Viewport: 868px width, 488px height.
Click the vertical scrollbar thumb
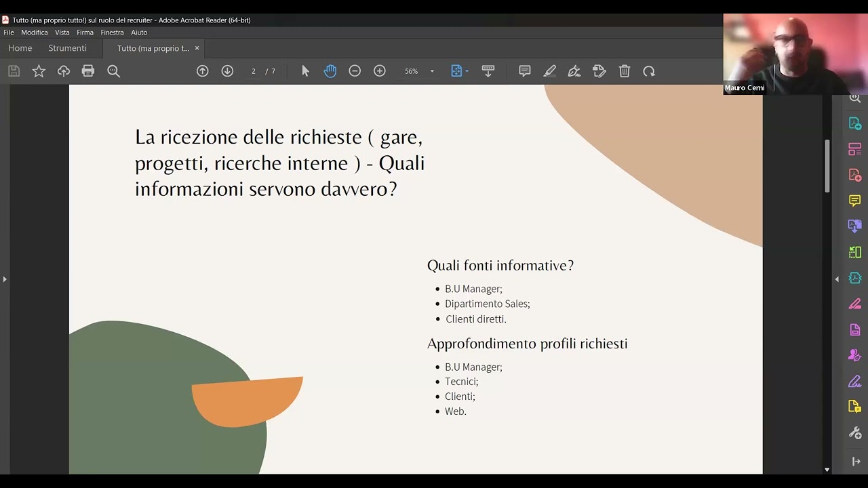pos(827,166)
